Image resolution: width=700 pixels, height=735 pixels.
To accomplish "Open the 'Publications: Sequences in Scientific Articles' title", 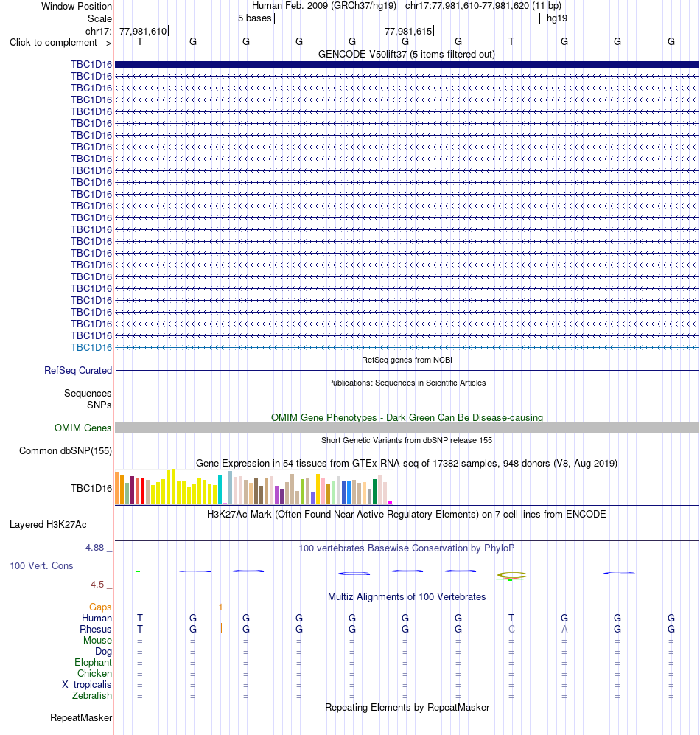I will (x=407, y=383).
